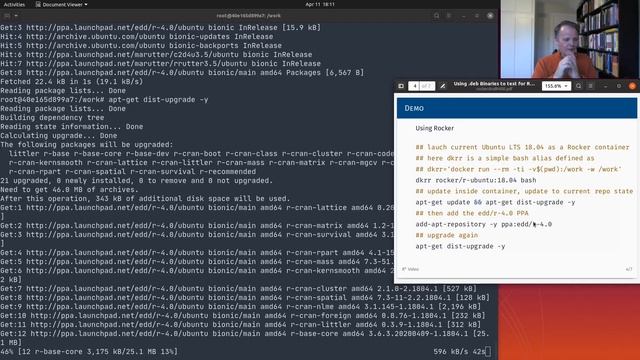Click the 'Get:12' r-base-core terminal line

click(x=245, y=333)
